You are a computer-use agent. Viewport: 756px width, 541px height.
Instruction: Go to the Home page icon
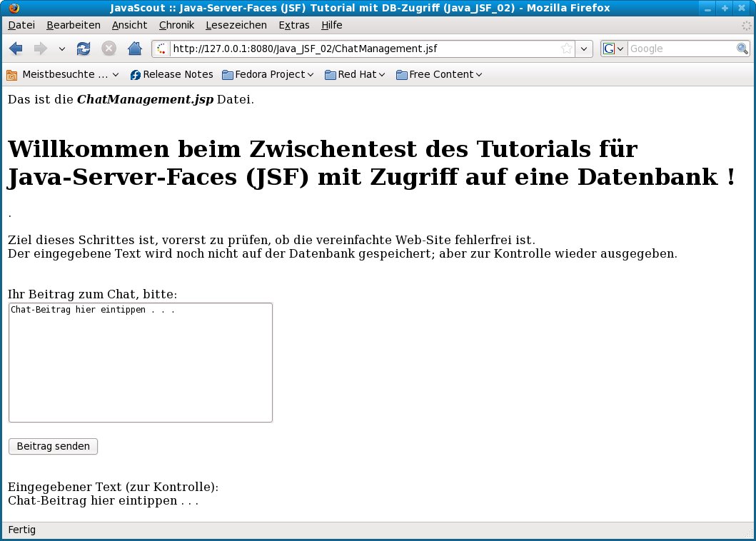[134, 49]
